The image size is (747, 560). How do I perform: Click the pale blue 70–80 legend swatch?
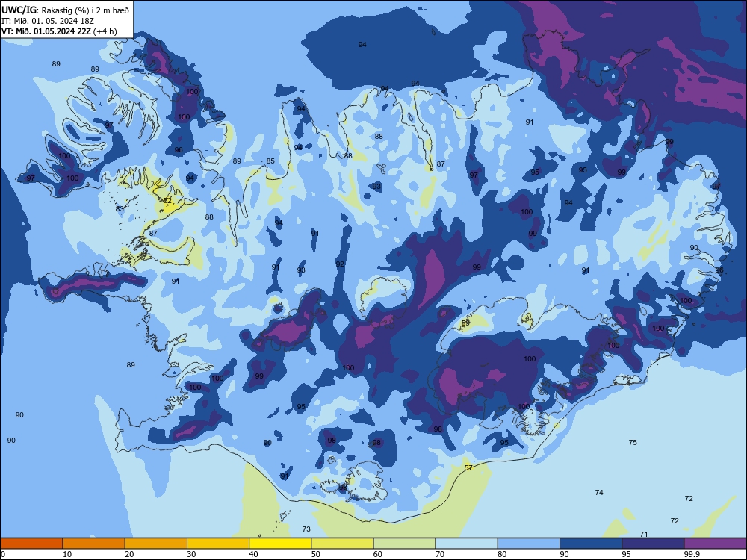coord(467,544)
